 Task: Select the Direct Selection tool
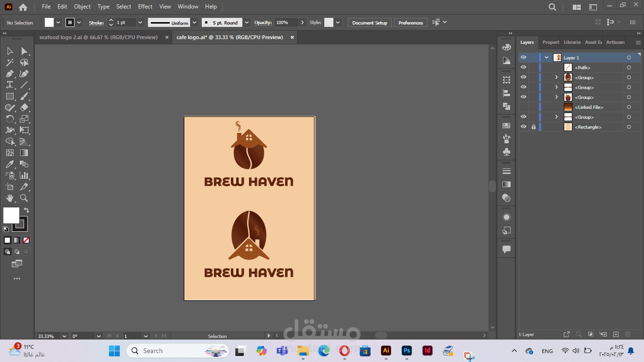click(24, 51)
